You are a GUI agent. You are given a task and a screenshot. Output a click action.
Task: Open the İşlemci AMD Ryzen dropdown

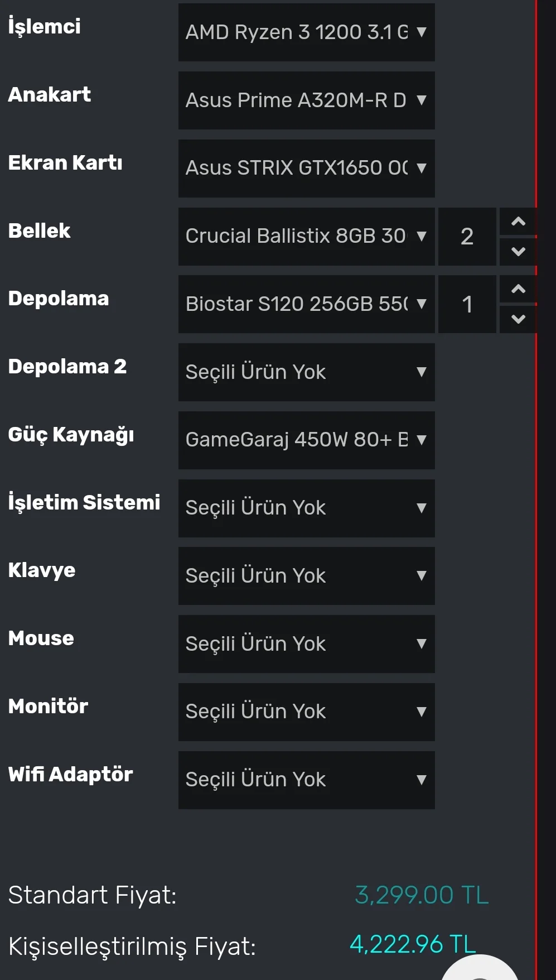coord(306,32)
